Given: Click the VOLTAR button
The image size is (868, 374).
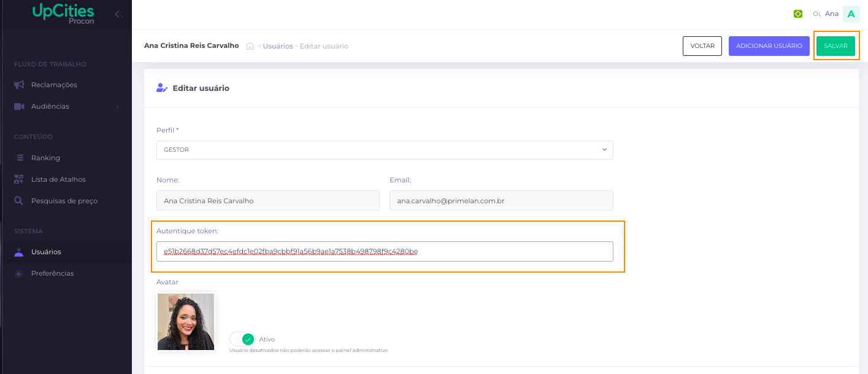Looking at the screenshot, I should (702, 46).
